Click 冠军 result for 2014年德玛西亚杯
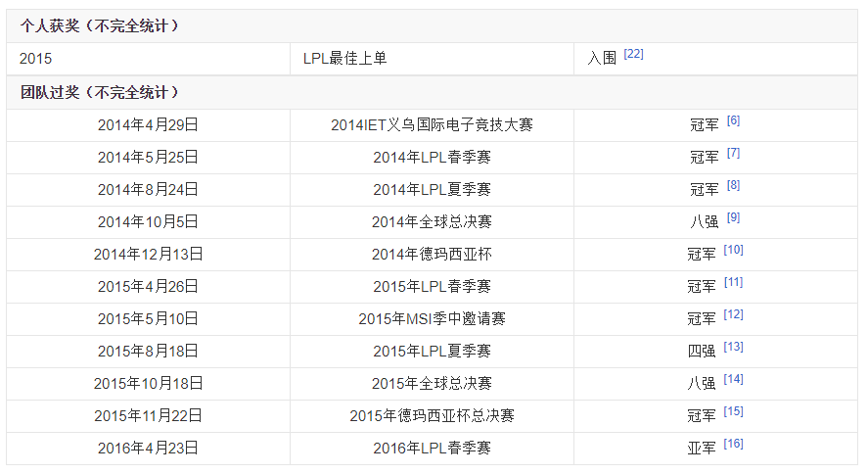Screen dimensions: 868x474 pyautogui.click(x=702, y=255)
